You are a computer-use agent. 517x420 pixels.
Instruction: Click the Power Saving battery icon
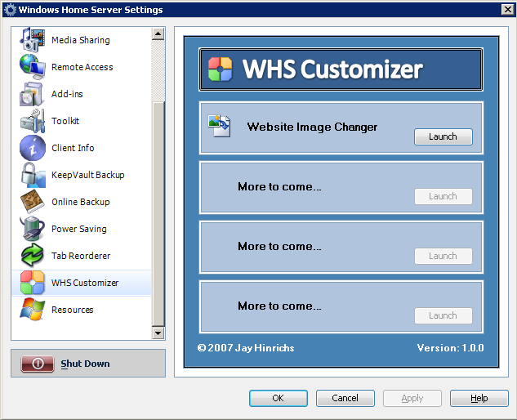point(33,229)
